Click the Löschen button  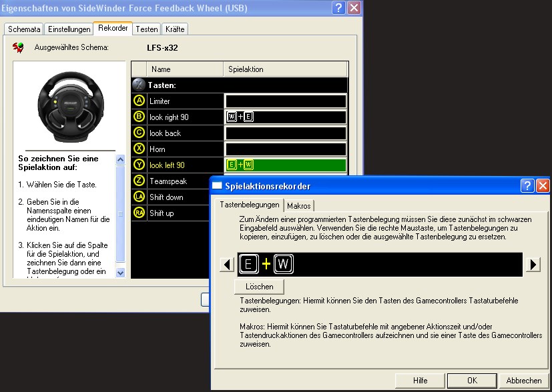[259, 287]
